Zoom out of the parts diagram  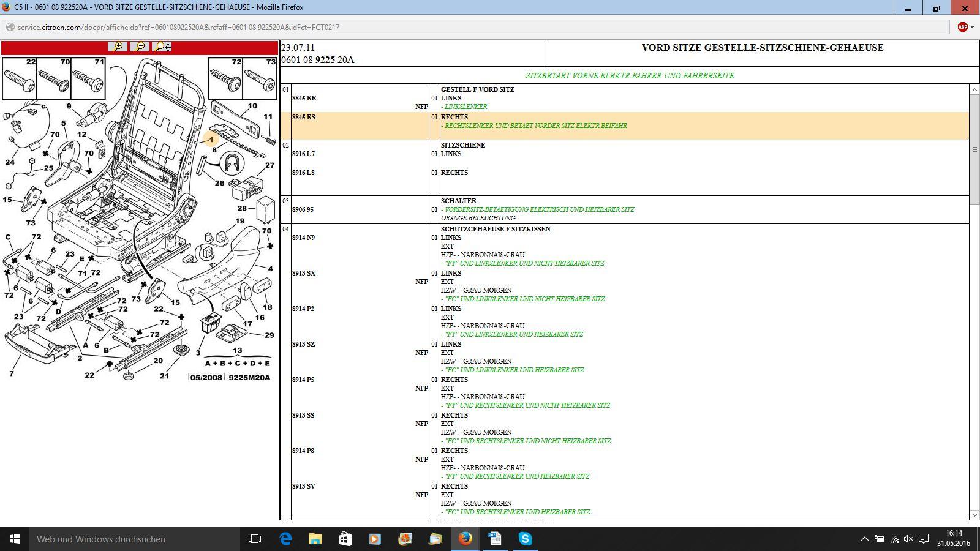pyautogui.click(x=140, y=47)
